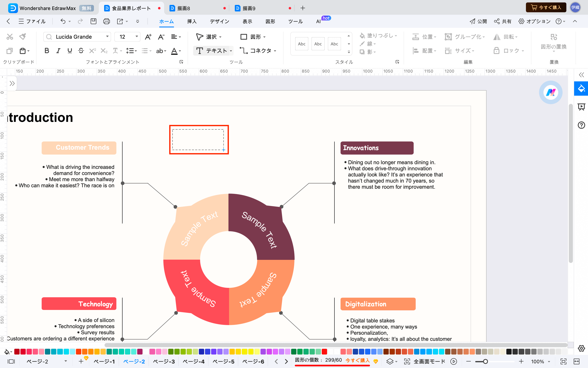Click the Undo arrow icon

pyautogui.click(x=63, y=21)
